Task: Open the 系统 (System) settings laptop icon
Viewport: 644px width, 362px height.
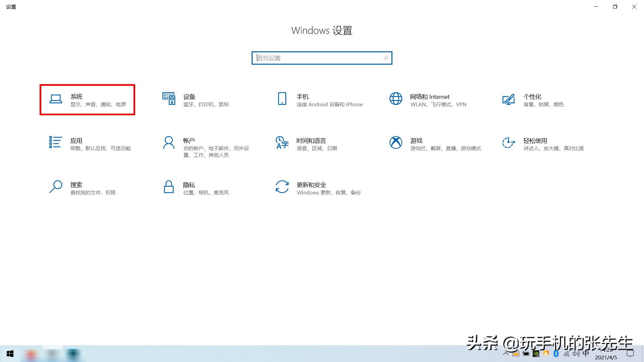Action: pyautogui.click(x=56, y=99)
